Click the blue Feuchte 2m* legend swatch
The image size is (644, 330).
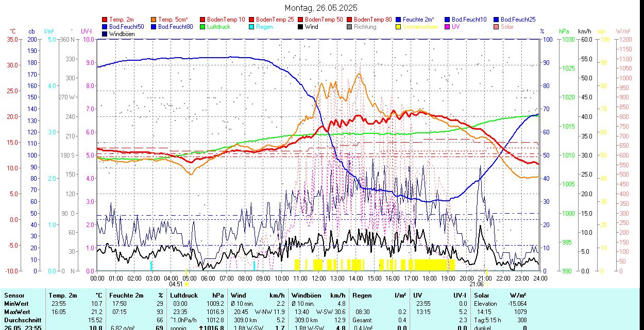pyautogui.click(x=398, y=19)
